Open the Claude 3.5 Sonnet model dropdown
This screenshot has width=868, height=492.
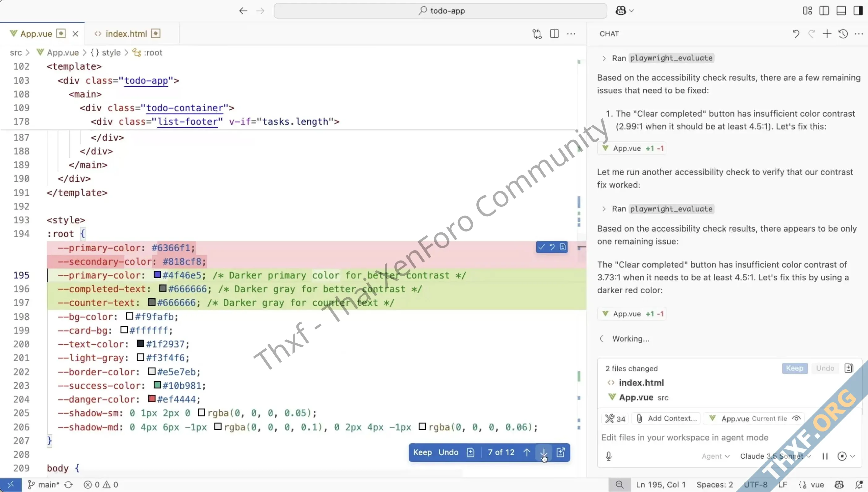tap(776, 456)
